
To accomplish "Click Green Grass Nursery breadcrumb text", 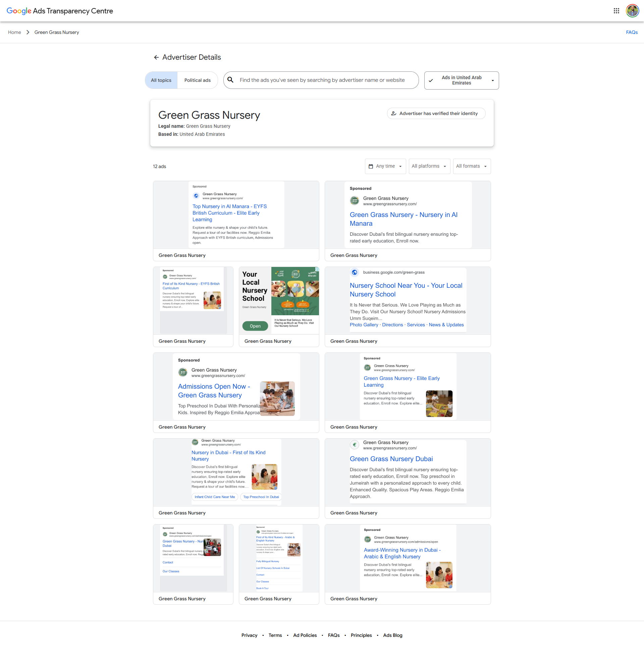I will point(56,32).
